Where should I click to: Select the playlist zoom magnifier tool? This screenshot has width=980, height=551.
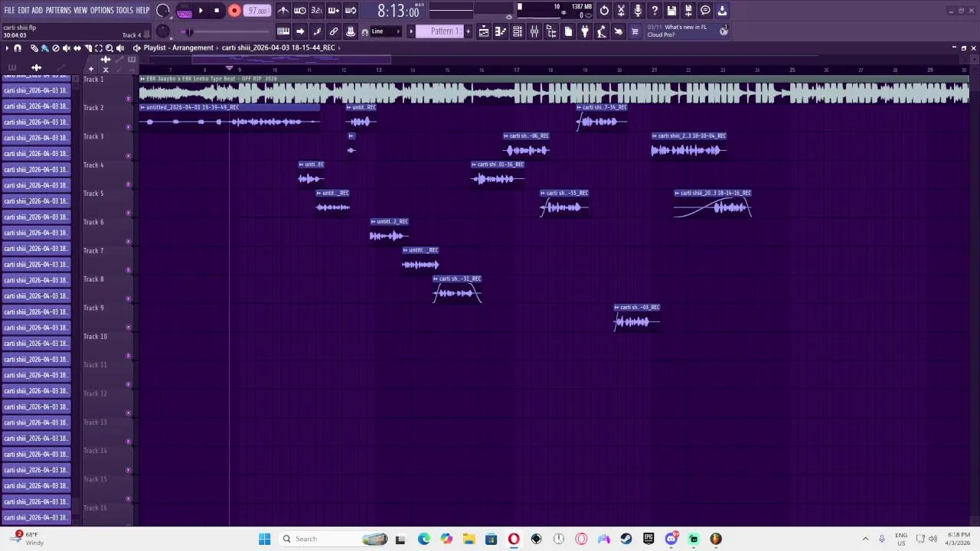click(109, 48)
